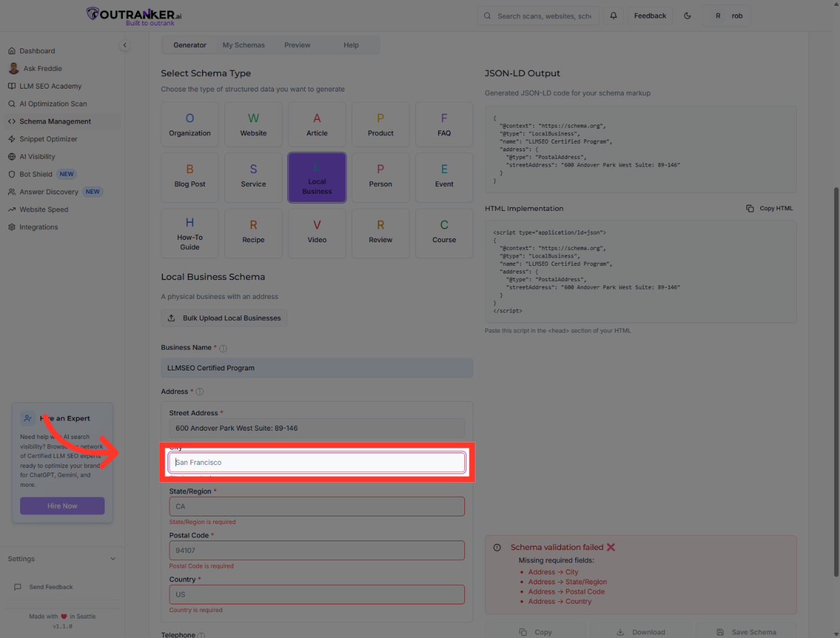Switch to the My Schemas tab

243,45
